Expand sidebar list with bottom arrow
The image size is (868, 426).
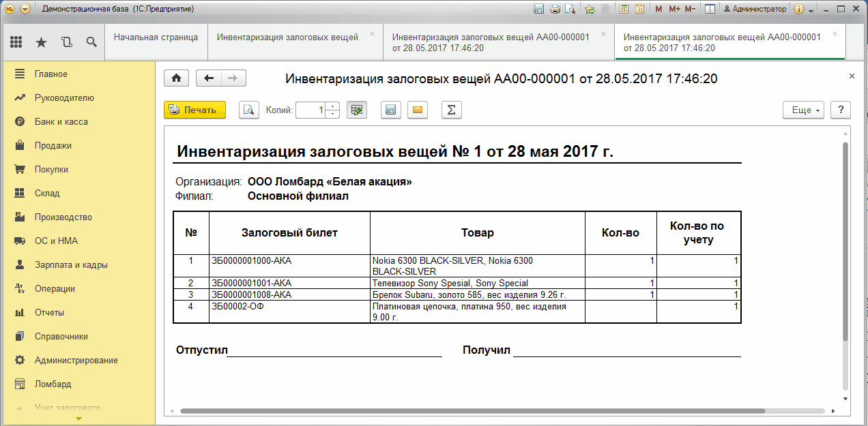(78, 419)
